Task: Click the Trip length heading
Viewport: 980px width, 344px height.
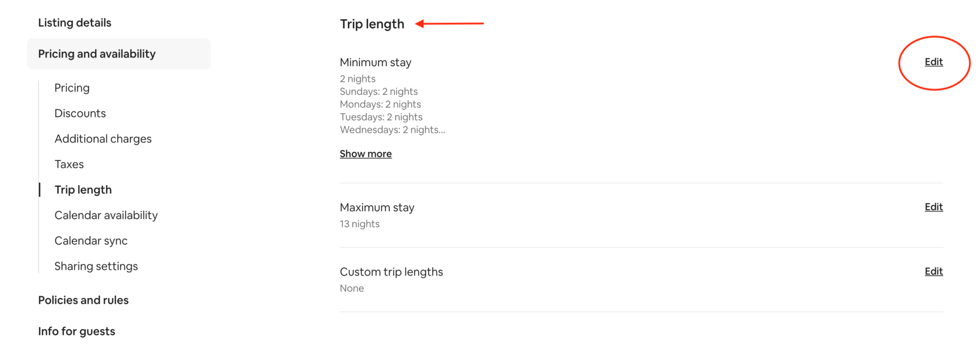Action: (x=372, y=23)
